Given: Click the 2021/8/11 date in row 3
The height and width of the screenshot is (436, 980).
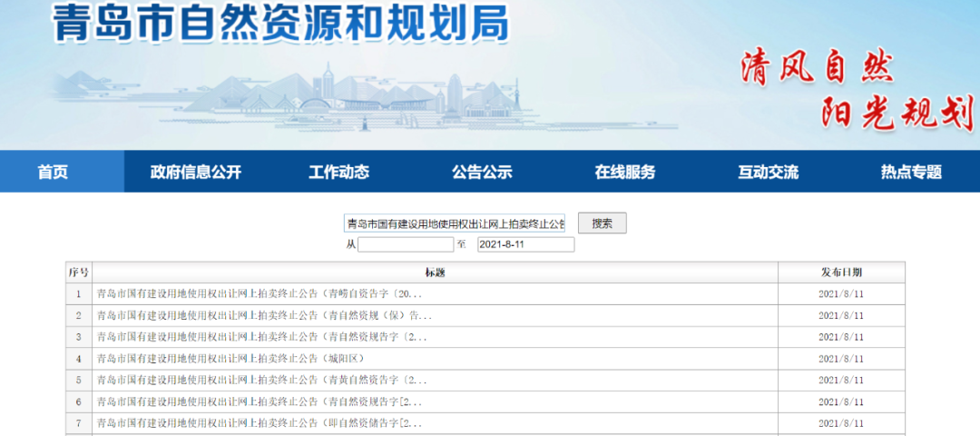Looking at the screenshot, I should (x=841, y=337).
